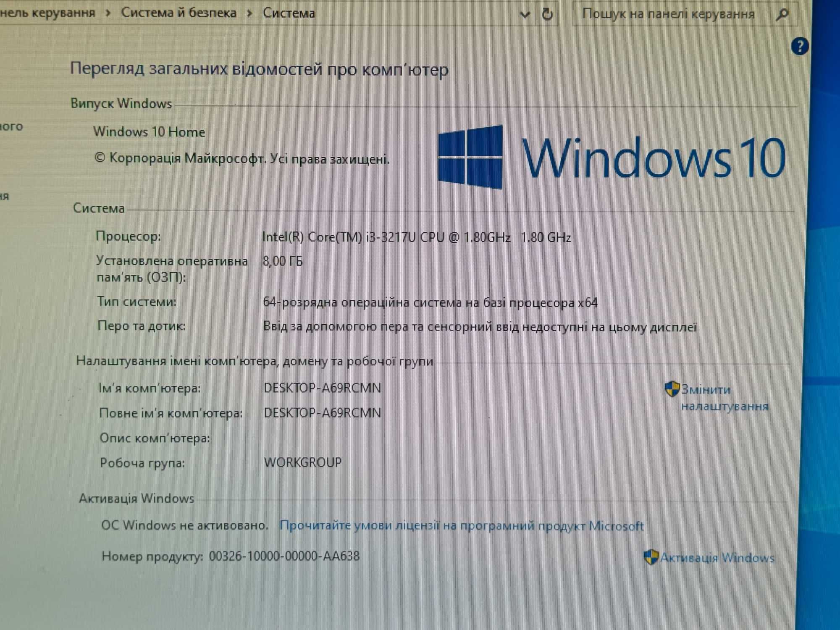The image size is (840, 630).
Task: Go to Система й безпека breadcrumb
Action: click(x=179, y=13)
